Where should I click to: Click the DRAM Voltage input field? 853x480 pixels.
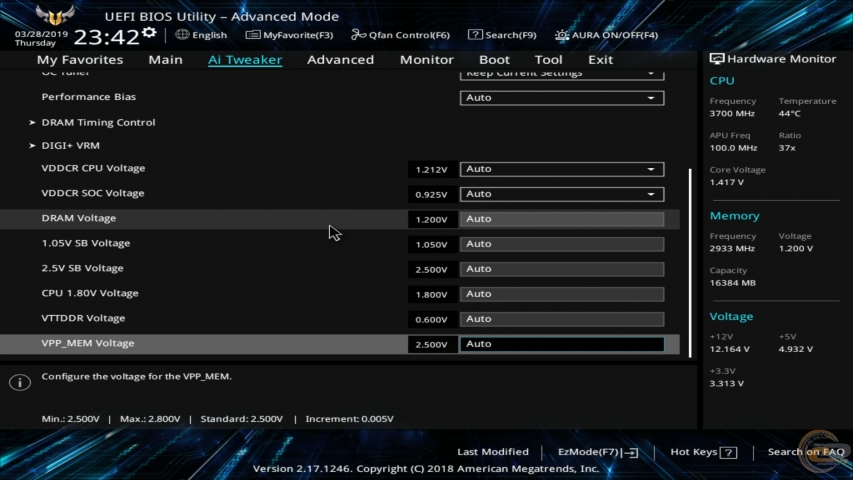561,219
